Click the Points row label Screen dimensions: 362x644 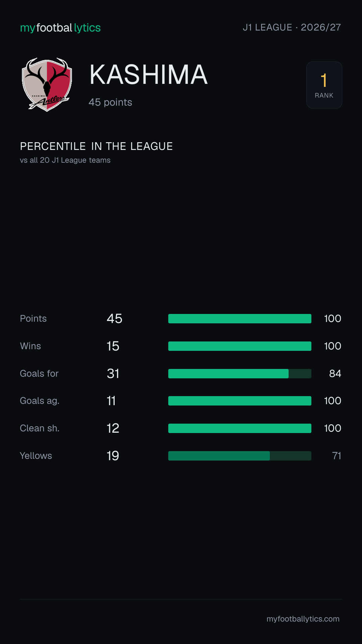tap(33, 319)
